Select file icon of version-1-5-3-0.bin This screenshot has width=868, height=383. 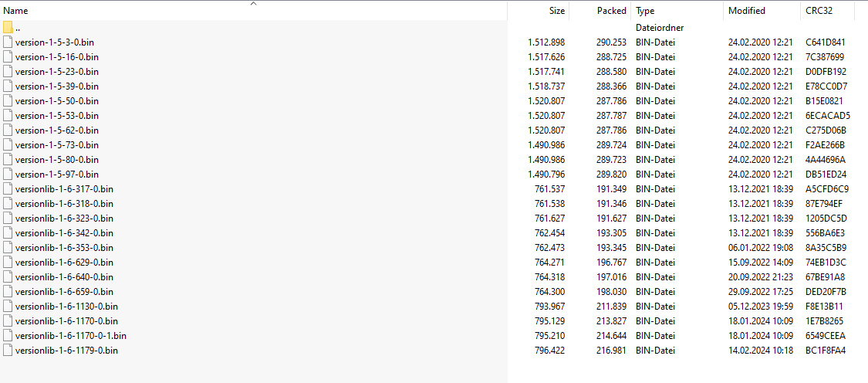click(x=7, y=42)
